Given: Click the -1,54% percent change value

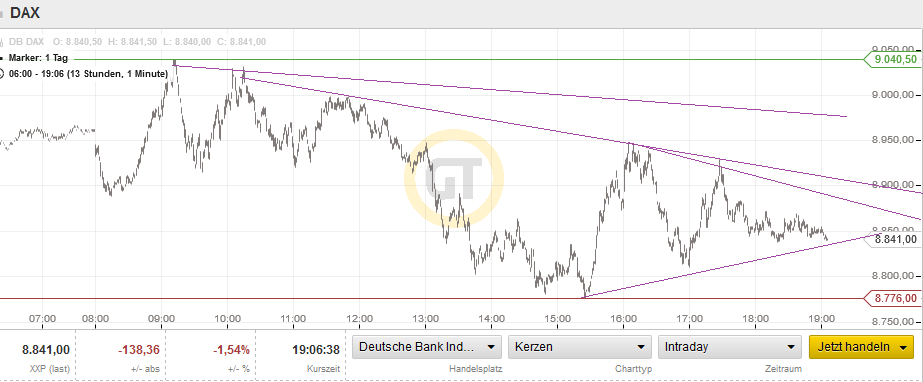Looking at the screenshot, I should [x=231, y=350].
